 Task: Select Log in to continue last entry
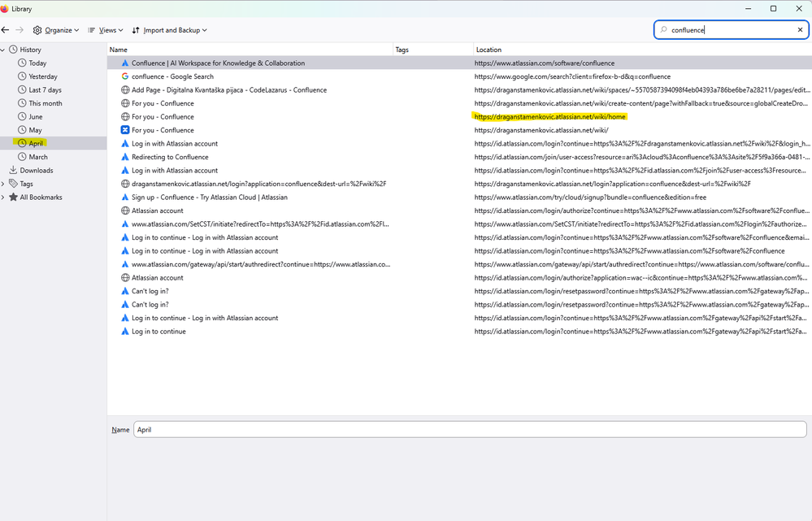tap(459, 332)
